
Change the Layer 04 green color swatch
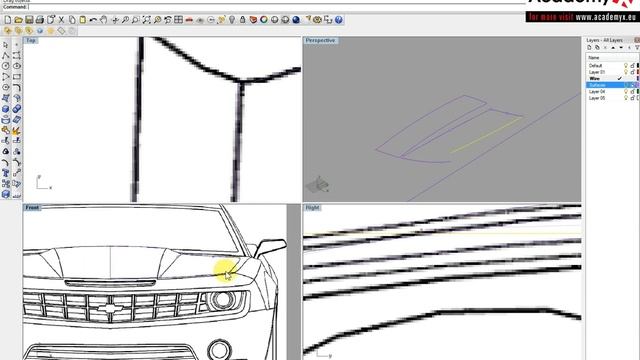pyautogui.click(x=638, y=91)
